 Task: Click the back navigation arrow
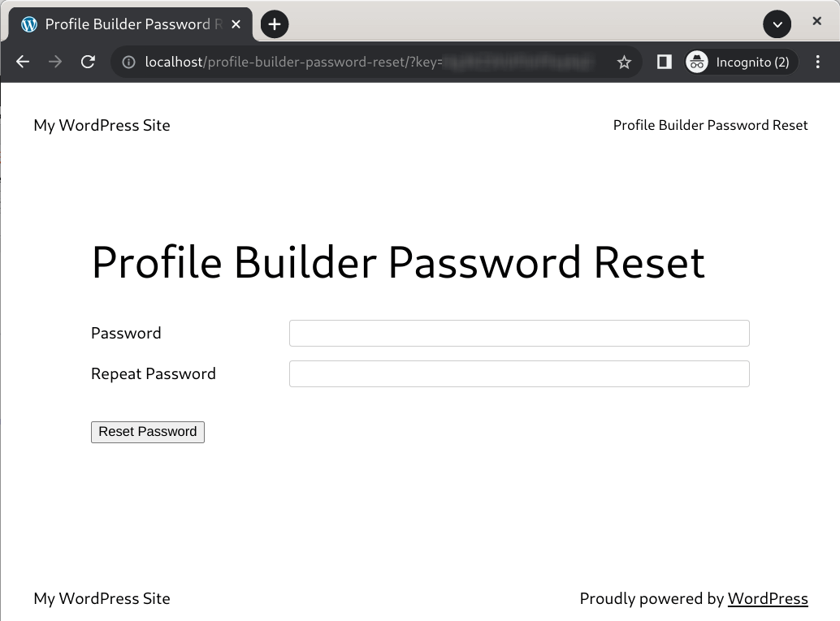(x=23, y=63)
